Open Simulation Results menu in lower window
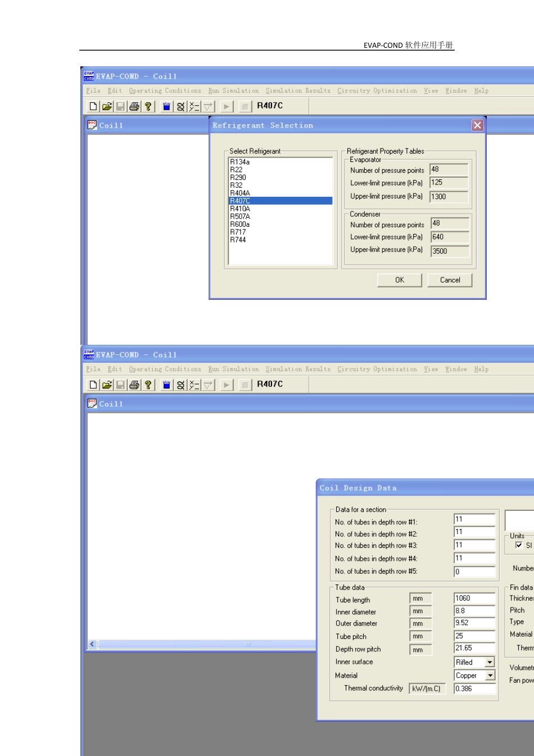The image size is (534, 756). pos(298,369)
